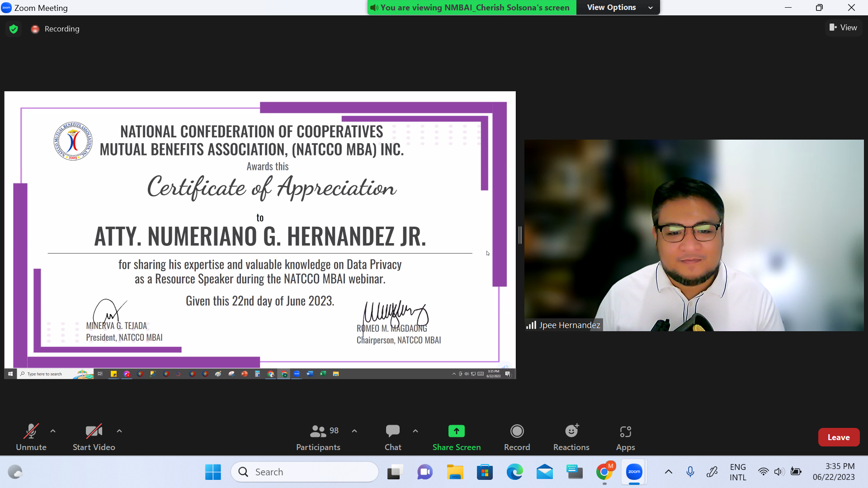868x488 pixels.
Task: Show hidden system tray icons
Action: 669,472
